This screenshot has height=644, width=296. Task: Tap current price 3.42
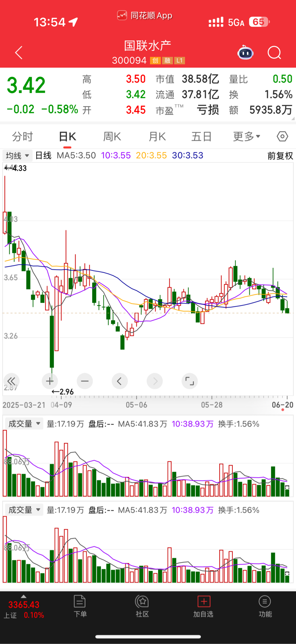pyautogui.click(x=26, y=86)
